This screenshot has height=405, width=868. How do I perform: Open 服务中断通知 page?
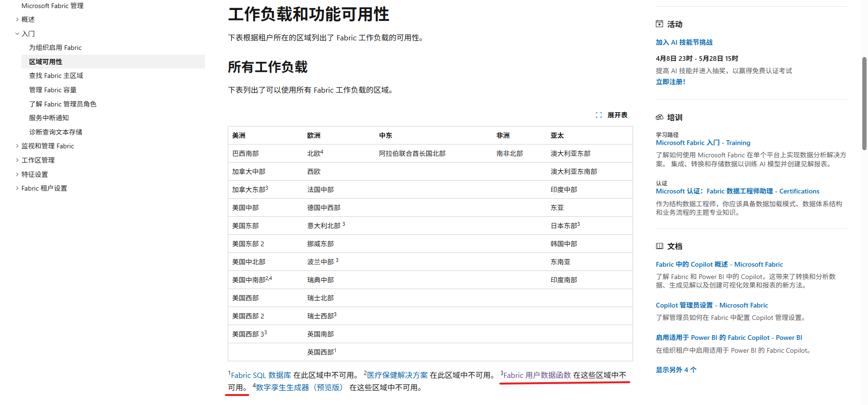(49, 118)
